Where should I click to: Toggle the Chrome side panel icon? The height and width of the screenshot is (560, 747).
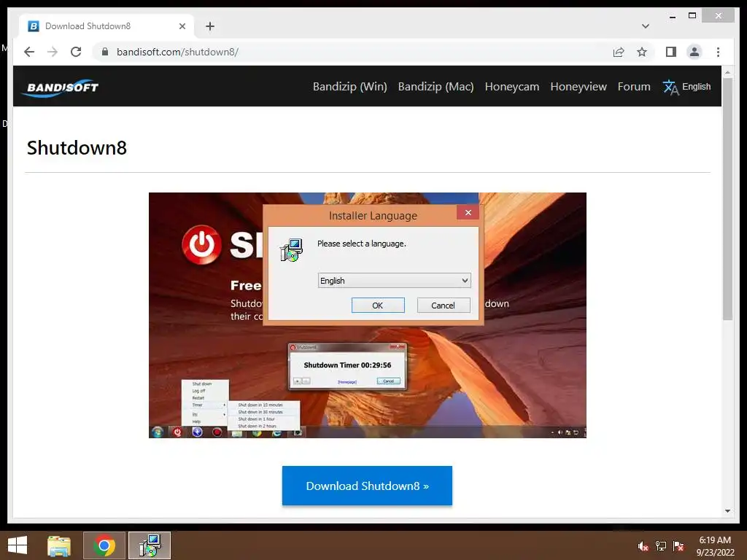point(671,52)
